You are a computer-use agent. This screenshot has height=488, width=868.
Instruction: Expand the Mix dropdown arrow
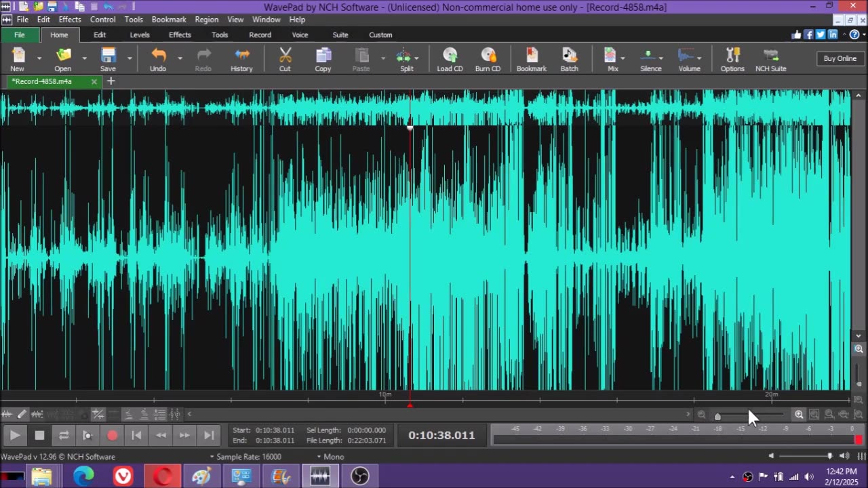pos(623,58)
